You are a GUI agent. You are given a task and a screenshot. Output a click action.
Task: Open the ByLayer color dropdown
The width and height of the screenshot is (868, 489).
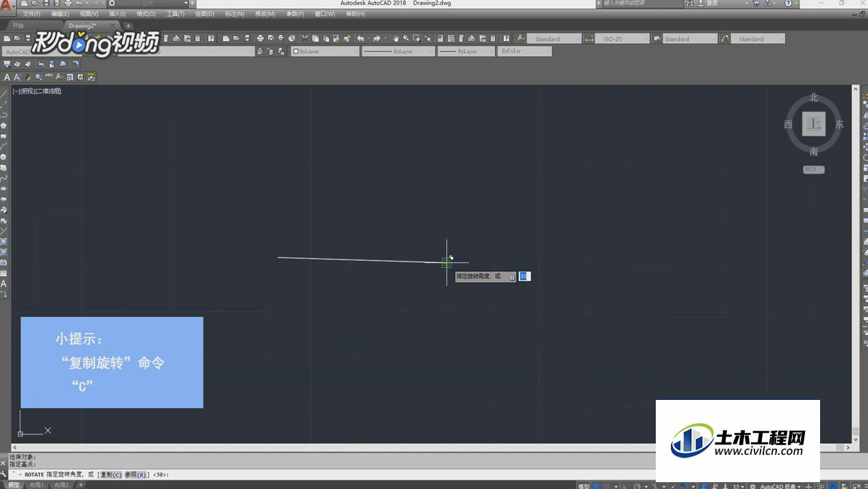pos(325,51)
